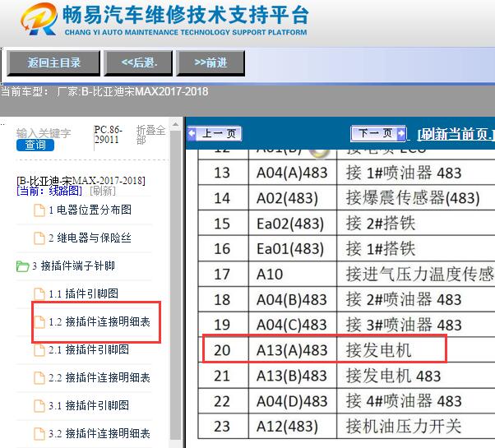Click the PC.86-29011 text in sidebar
This screenshot has height=448, width=495.
pos(108,135)
